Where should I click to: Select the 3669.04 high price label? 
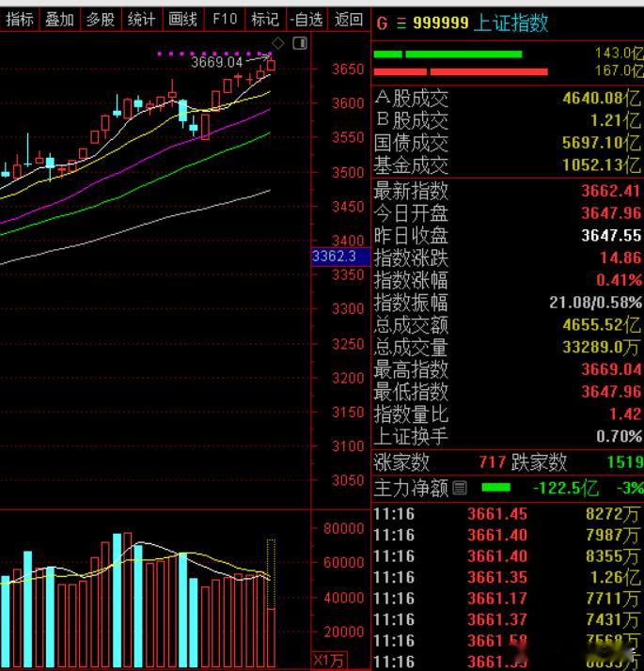coord(216,62)
